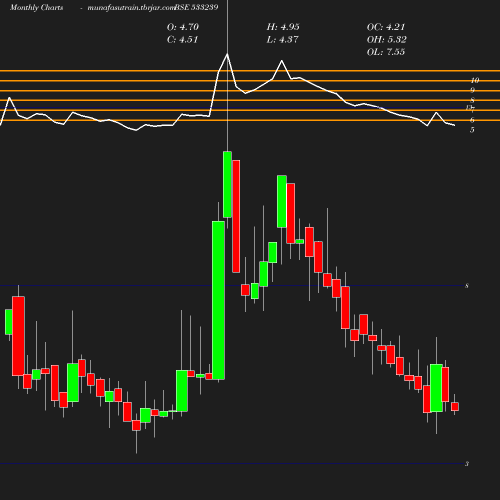Click the open value 'O: 4.70'
500x500 pixels.
tap(183, 27)
